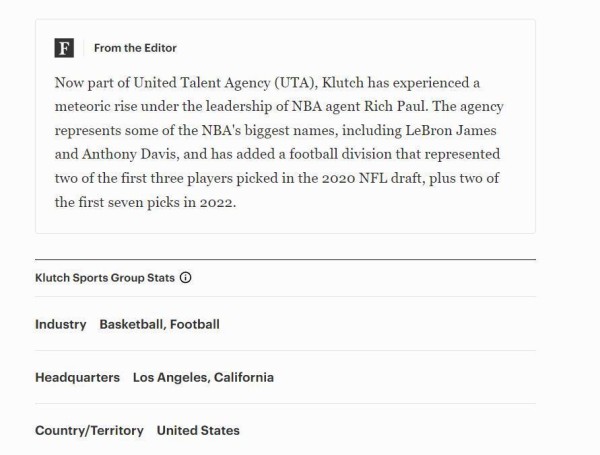
Task: Click the United States country value
Action: point(198,430)
